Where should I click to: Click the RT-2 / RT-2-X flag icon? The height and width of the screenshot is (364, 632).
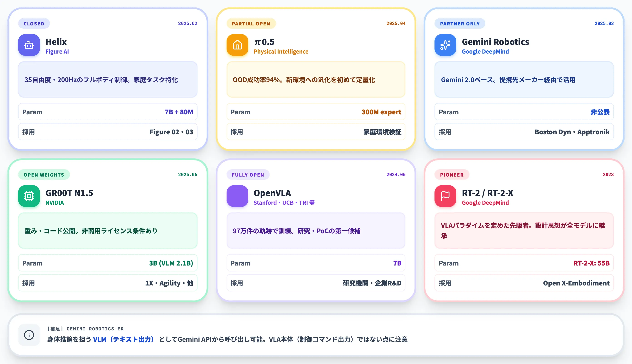coord(445,196)
